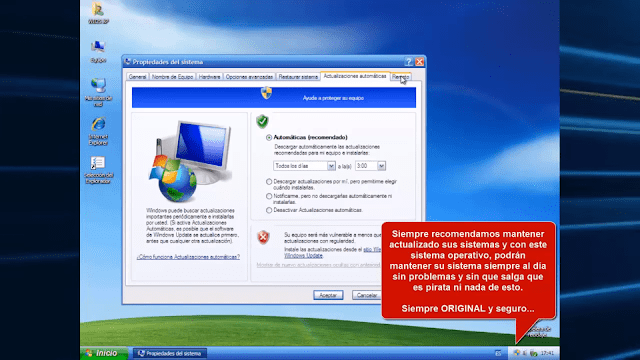Screen dimensions: 640x360
Task: Click the red shield warning icon
Action: click(263, 237)
